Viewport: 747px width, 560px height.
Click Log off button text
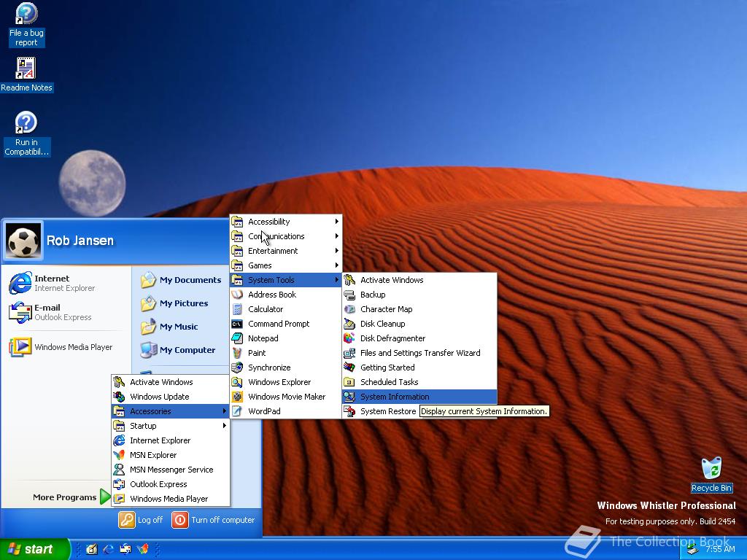click(x=150, y=520)
